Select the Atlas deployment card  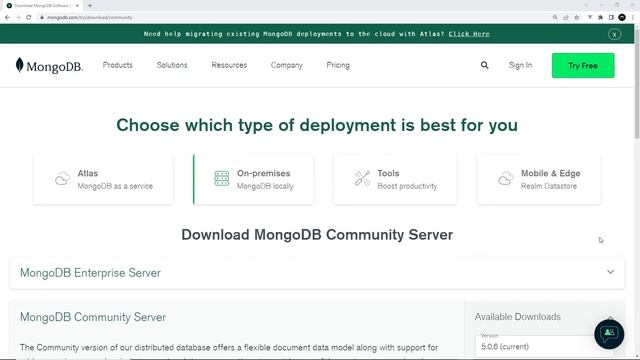(103, 179)
